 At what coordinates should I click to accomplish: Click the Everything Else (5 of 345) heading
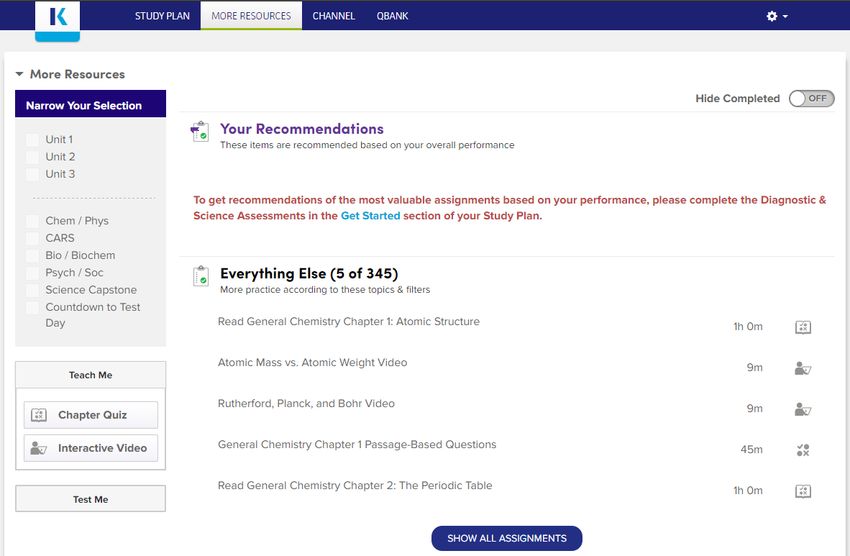309,274
